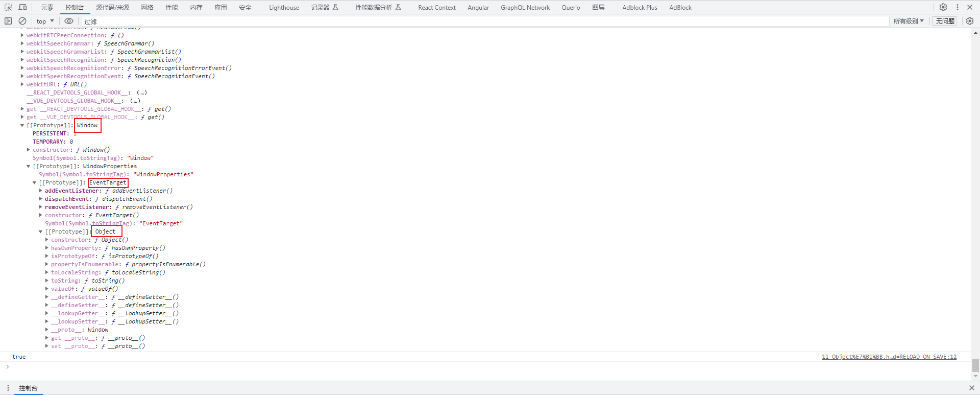Viewport: 980px width, 395px height.
Task: Switch to the 元素 tab
Action: (x=47, y=7)
